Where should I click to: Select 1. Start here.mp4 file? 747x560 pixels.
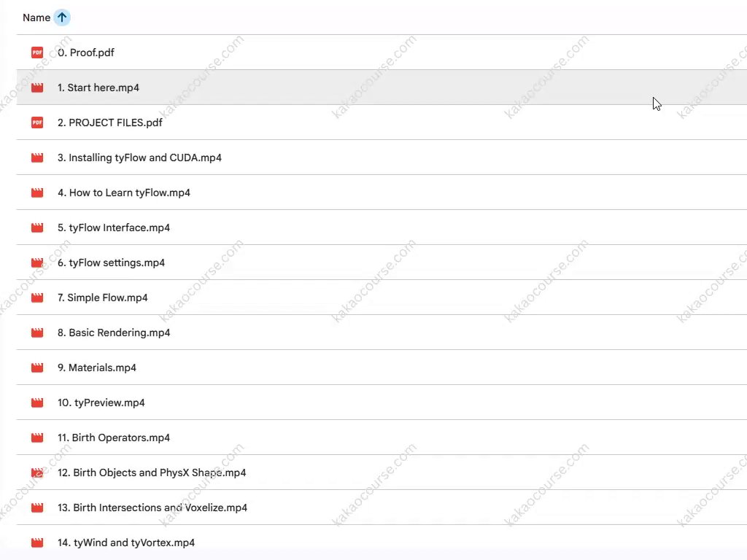(98, 87)
